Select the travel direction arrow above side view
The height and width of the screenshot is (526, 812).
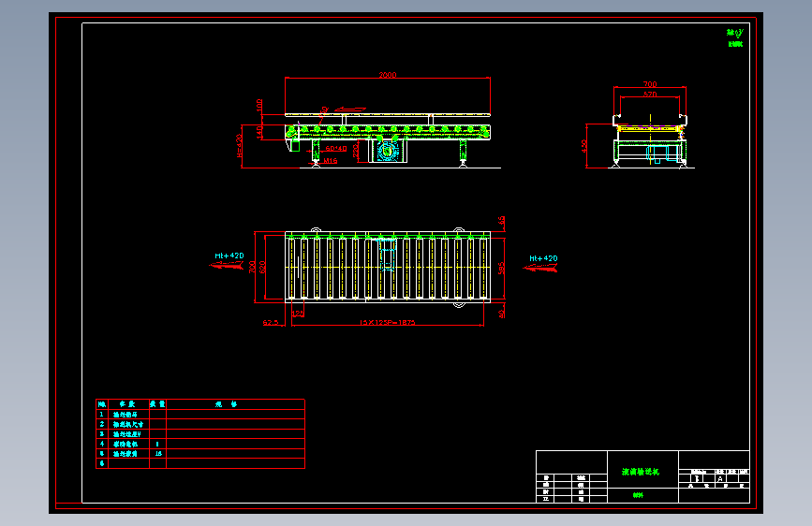pyautogui.click(x=350, y=110)
